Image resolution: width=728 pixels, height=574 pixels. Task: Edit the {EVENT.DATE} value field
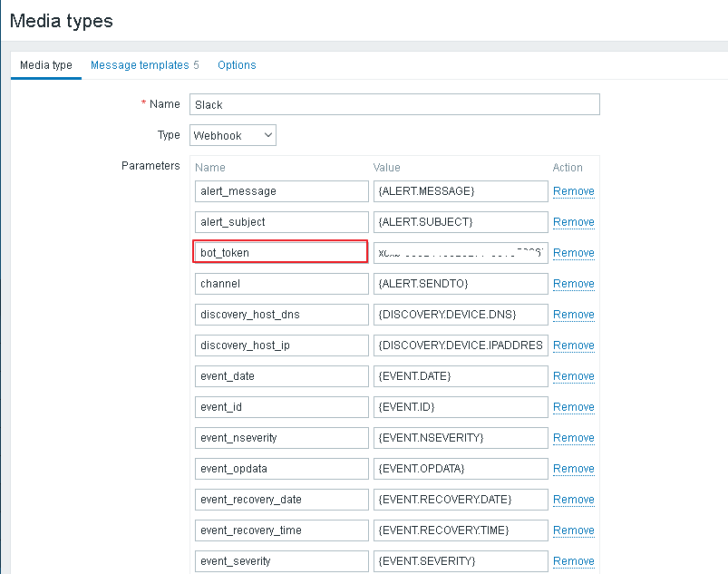461,376
